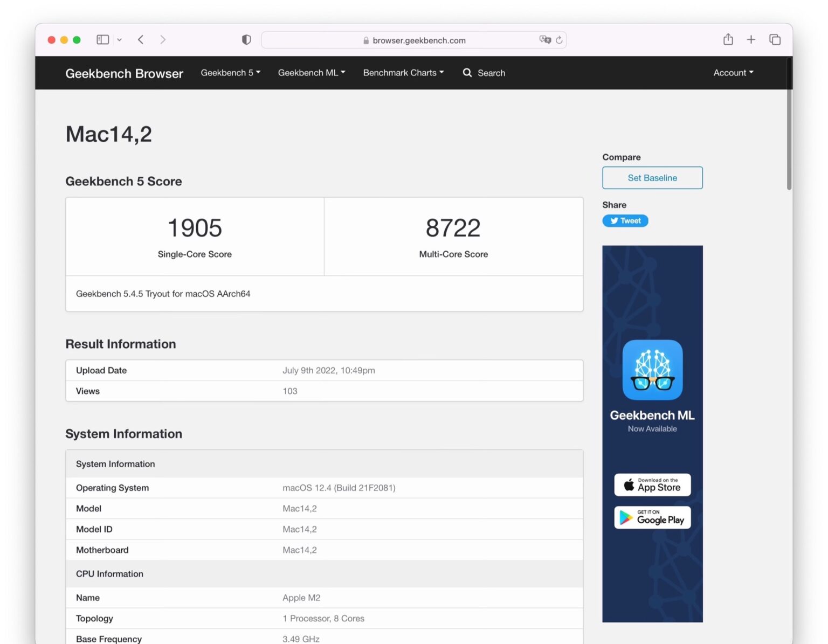Add a new tab with the plus icon
828x644 pixels.
(751, 39)
